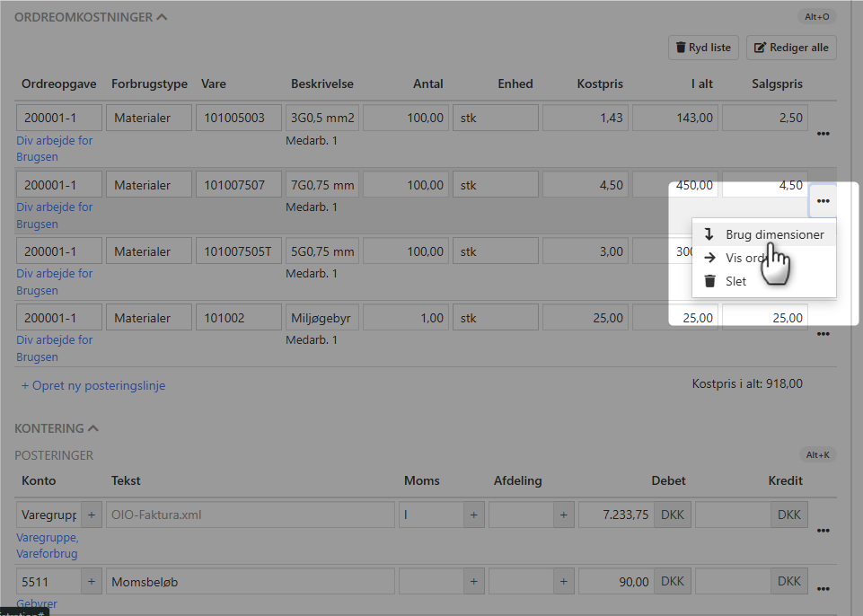The height and width of the screenshot is (616, 863).
Task: Open three-dots menu for the OIO-Faktura.xml posting
Action: (823, 531)
